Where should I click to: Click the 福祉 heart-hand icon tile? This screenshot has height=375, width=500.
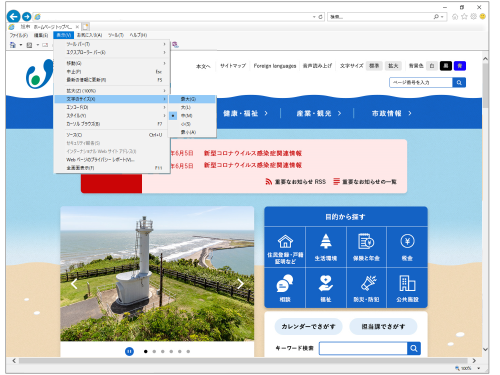326,288
